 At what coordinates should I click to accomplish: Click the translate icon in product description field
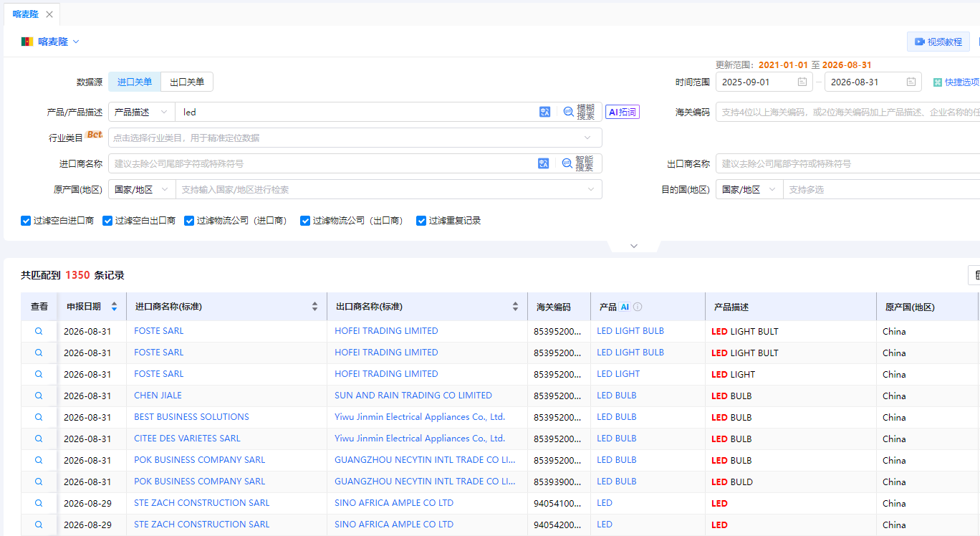[x=544, y=112]
